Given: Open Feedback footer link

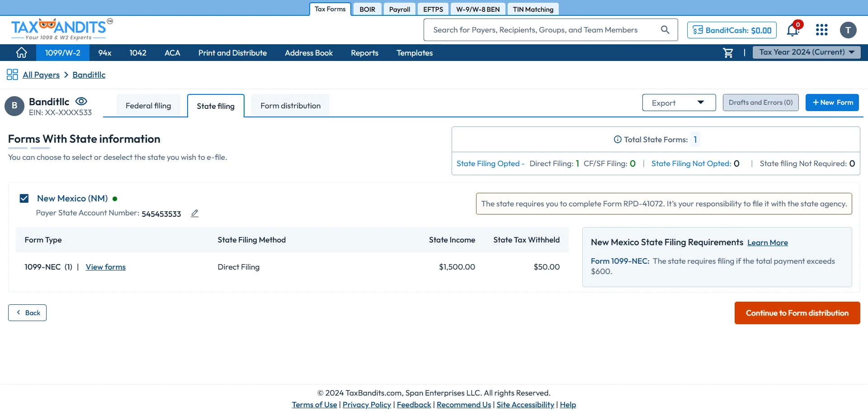Looking at the screenshot, I should pos(414,405).
